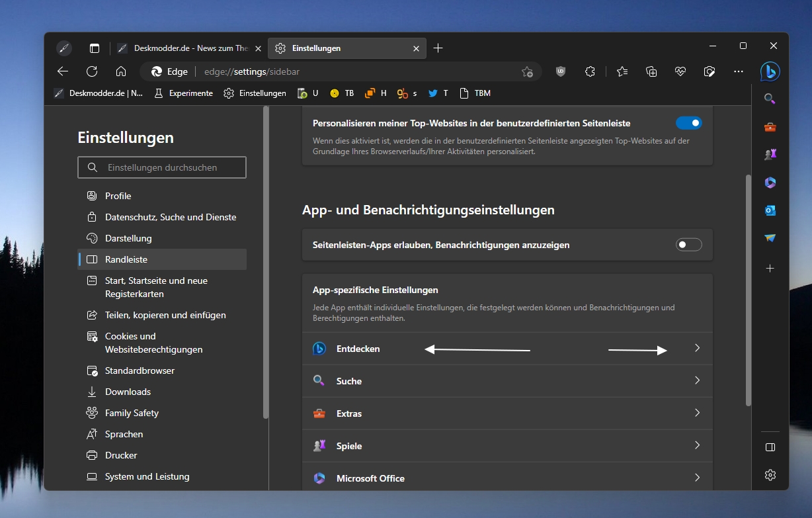
Task: Click the settings page vertical scrollbar
Action: point(749,291)
